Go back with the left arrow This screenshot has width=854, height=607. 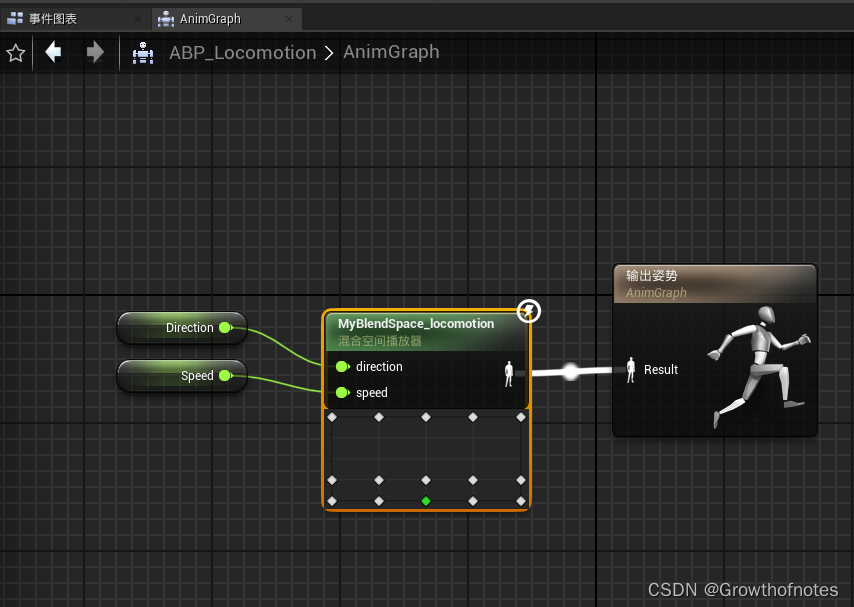tap(53, 52)
